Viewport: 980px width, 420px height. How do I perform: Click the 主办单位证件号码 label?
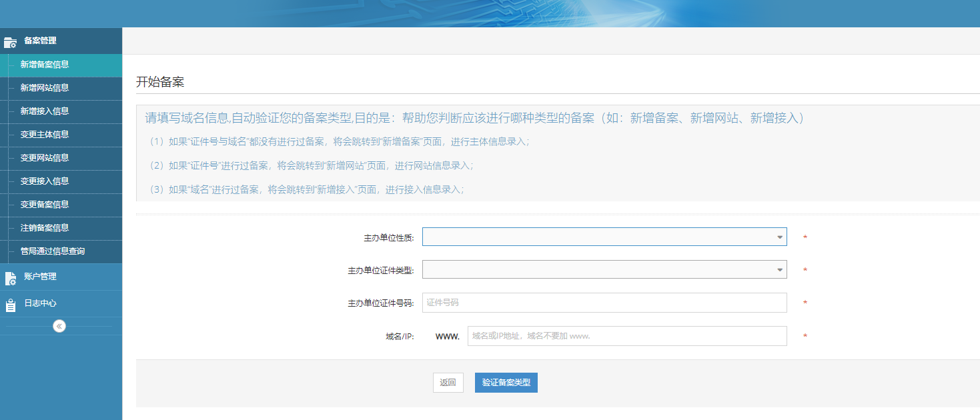pos(381,303)
